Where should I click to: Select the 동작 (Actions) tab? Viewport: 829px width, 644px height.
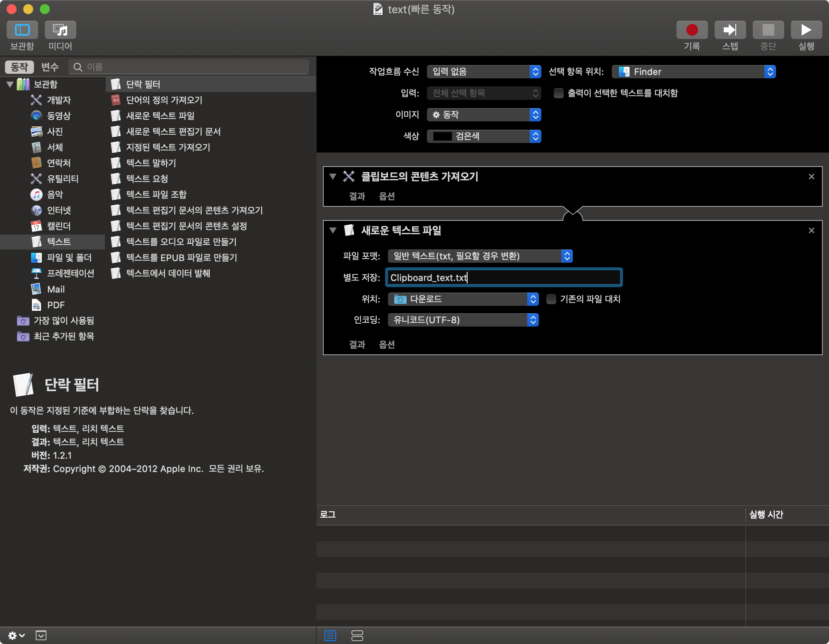[19, 67]
